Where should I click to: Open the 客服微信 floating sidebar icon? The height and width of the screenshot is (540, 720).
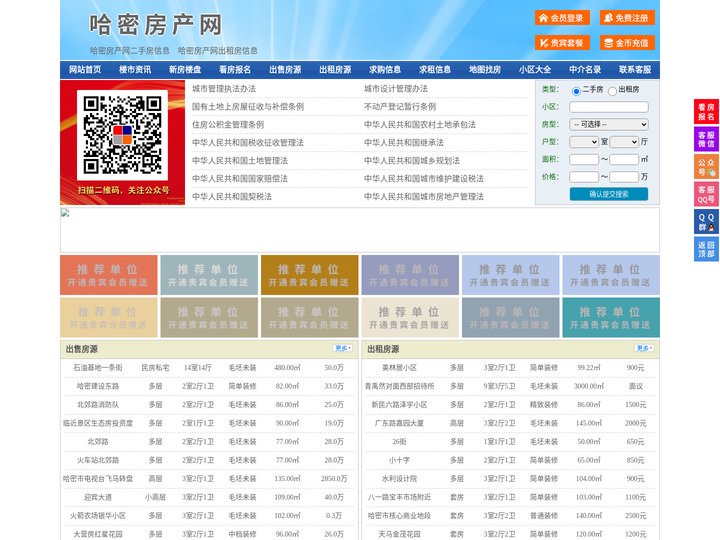tap(706, 139)
